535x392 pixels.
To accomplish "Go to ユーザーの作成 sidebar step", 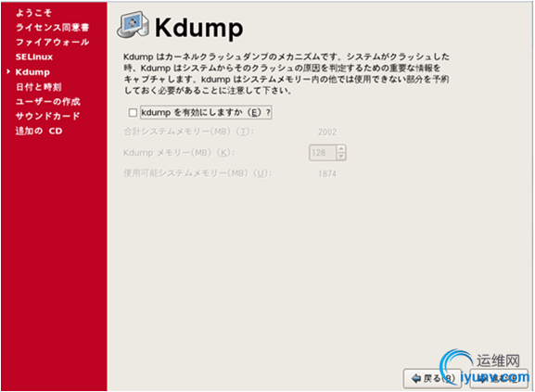I will (x=48, y=102).
